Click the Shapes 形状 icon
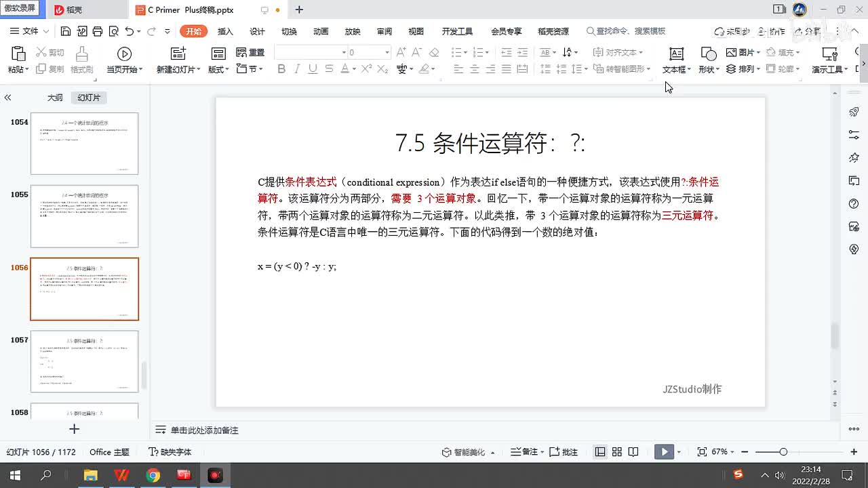The width and height of the screenshot is (868, 488). point(709,54)
